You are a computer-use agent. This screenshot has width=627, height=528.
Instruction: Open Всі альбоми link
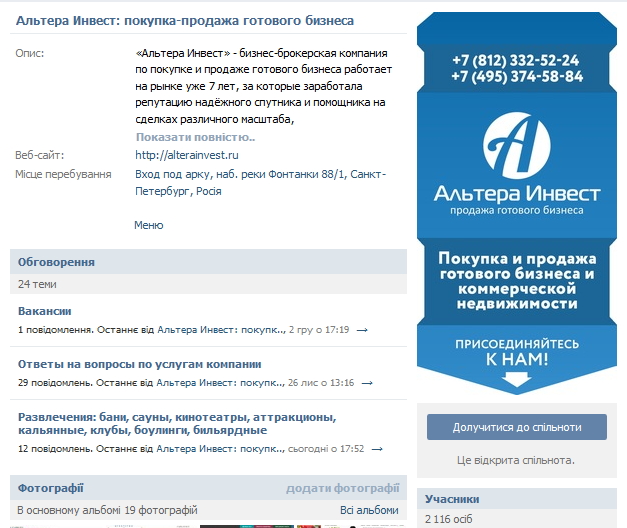tap(369, 510)
